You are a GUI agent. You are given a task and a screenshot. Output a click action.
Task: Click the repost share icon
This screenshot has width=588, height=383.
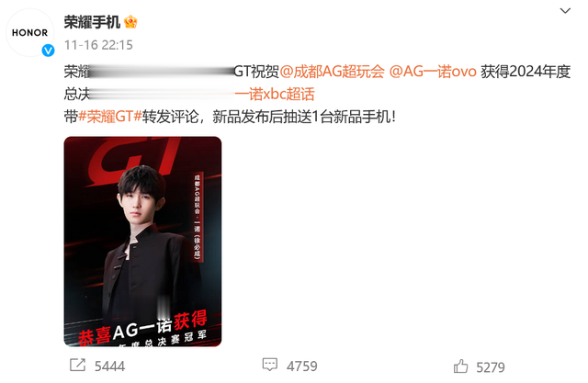[x=77, y=365]
